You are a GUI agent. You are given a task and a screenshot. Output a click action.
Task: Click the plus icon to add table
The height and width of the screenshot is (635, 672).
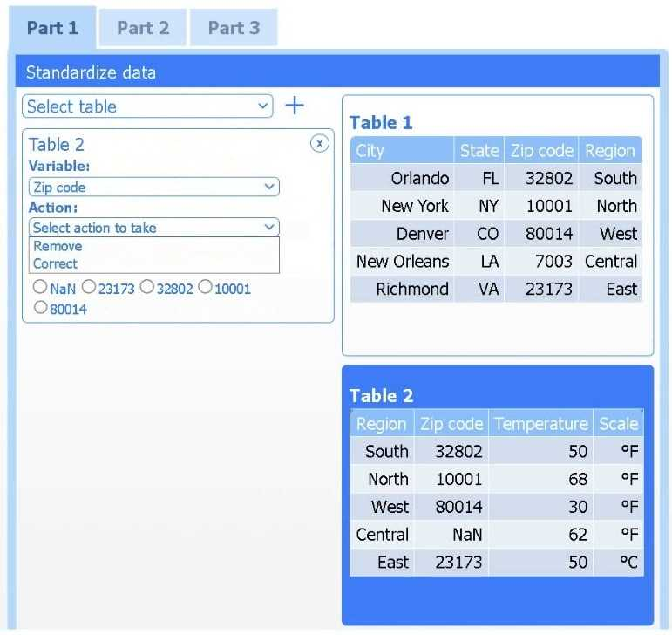point(295,106)
